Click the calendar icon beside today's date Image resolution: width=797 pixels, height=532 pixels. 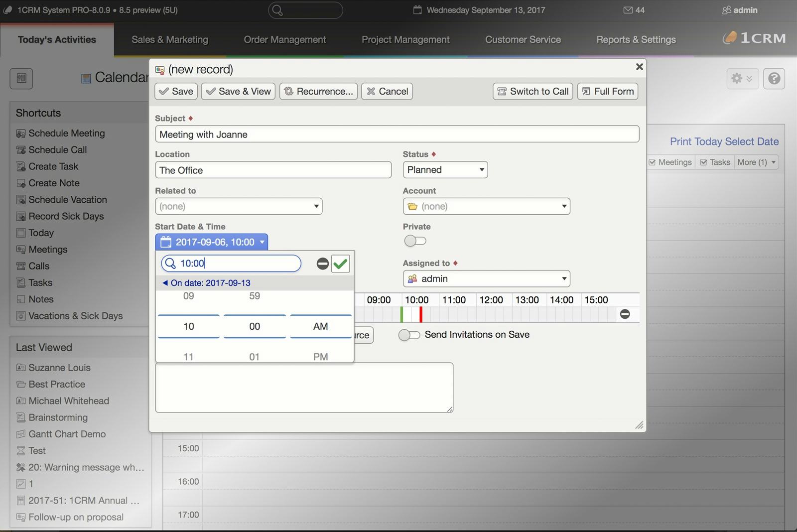pos(417,10)
